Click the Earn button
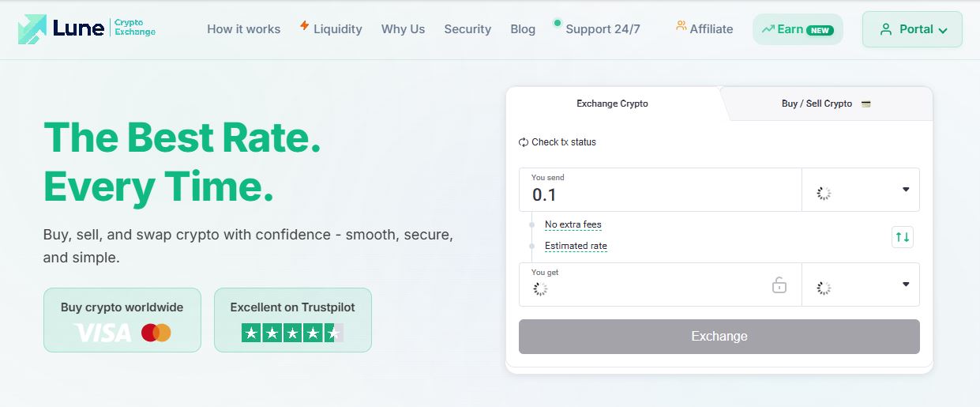This screenshot has height=407, width=980. (798, 29)
